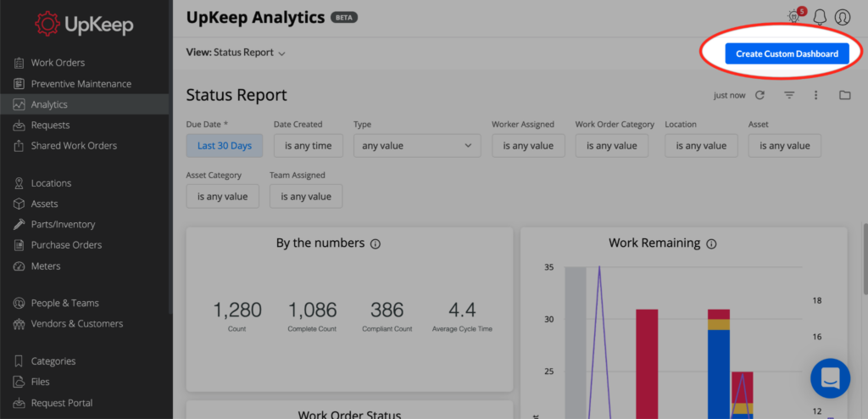Open the filter icon in Status Report header

click(789, 95)
